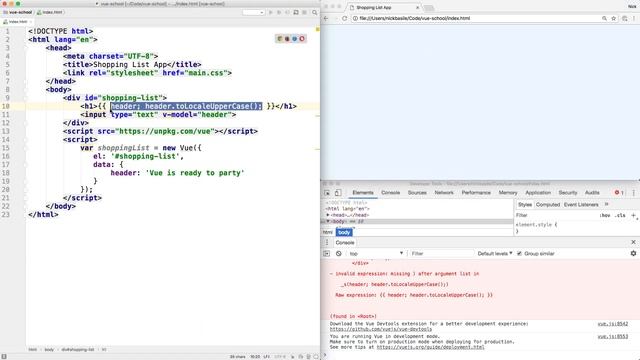The height and width of the screenshot is (360, 640).
Task: Reload the page in Chrome
Action: pyautogui.click(x=344, y=18)
